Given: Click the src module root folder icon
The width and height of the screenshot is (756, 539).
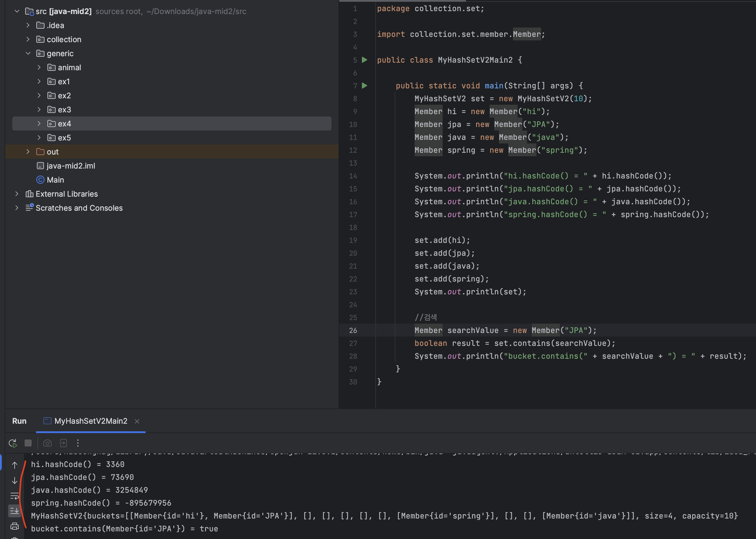Looking at the screenshot, I should 29,12.
